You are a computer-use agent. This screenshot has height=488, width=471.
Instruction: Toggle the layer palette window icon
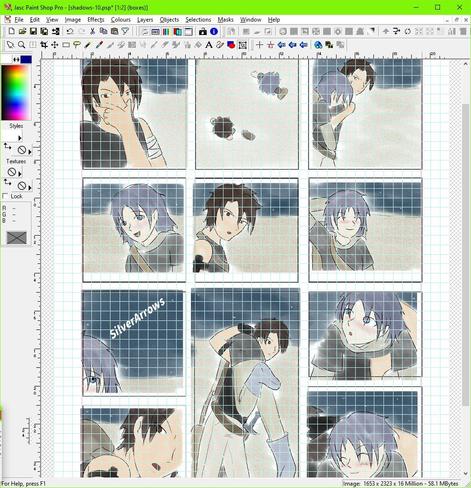click(x=177, y=32)
